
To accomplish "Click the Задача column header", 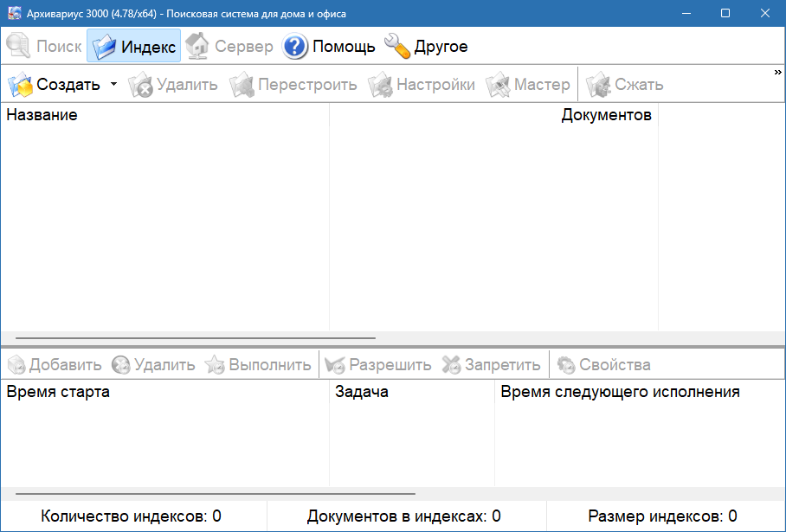I will [x=412, y=391].
